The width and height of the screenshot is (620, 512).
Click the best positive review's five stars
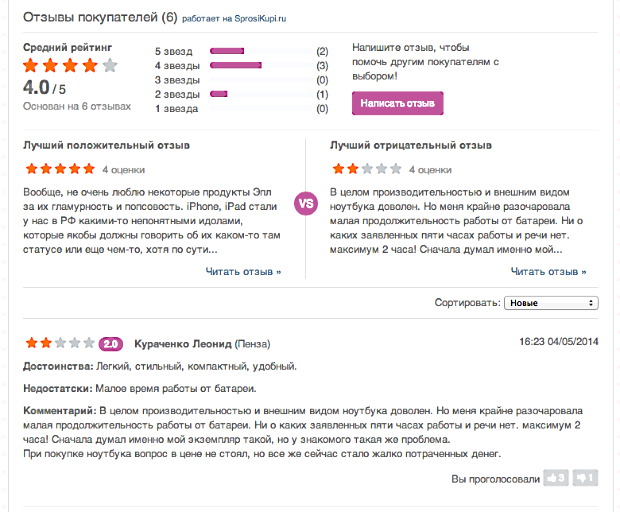click(x=60, y=169)
